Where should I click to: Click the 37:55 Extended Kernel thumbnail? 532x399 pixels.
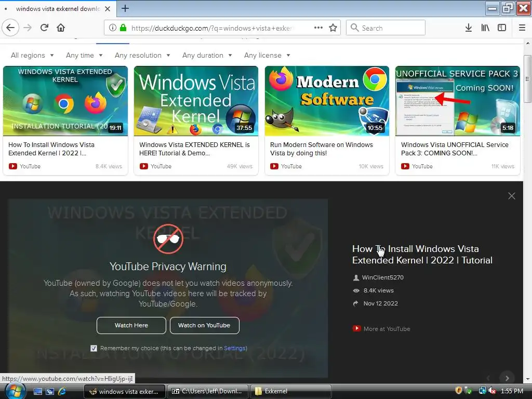coord(196,101)
